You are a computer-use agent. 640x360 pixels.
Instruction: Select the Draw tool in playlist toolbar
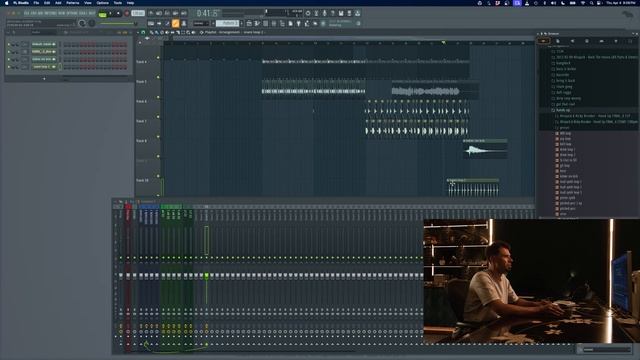click(x=152, y=32)
